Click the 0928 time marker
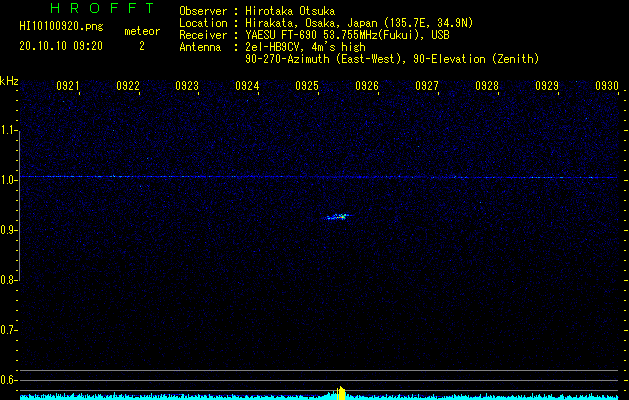 tap(487, 85)
